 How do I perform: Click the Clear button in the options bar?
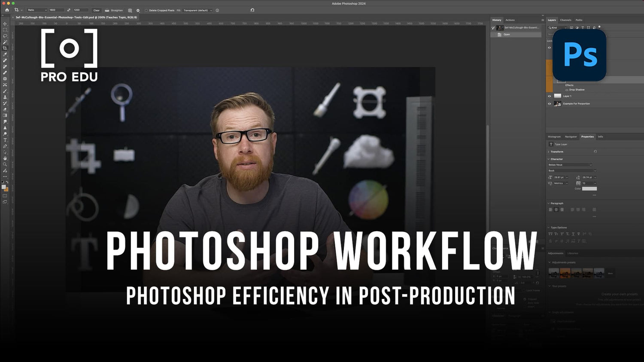click(x=96, y=10)
